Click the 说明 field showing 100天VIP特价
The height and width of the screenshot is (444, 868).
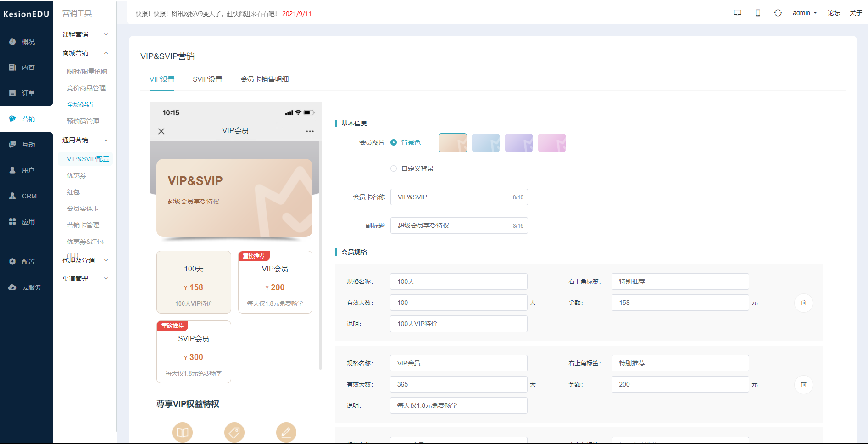click(x=459, y=324)
